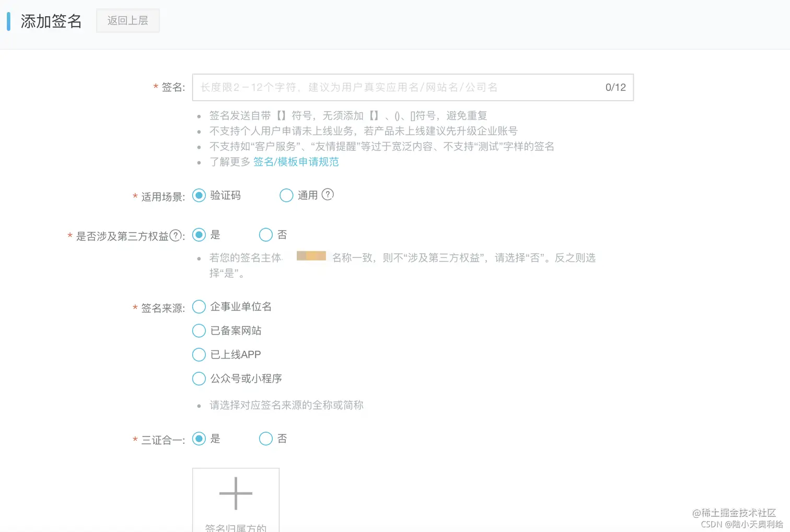This screenshot has height=532, width=790.
Task: Select 已上线APP as signature source
Action: (x=199, y=354)
